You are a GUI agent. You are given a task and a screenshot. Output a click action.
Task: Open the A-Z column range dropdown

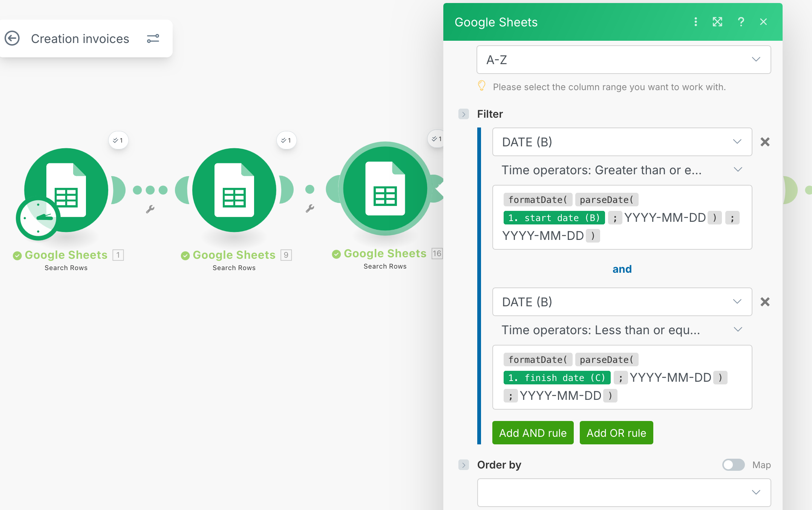click(x=624, y=60)
